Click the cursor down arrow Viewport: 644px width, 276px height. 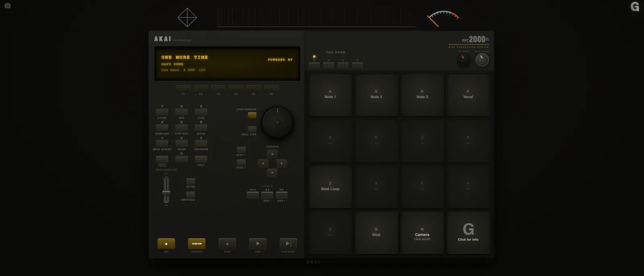272,173
